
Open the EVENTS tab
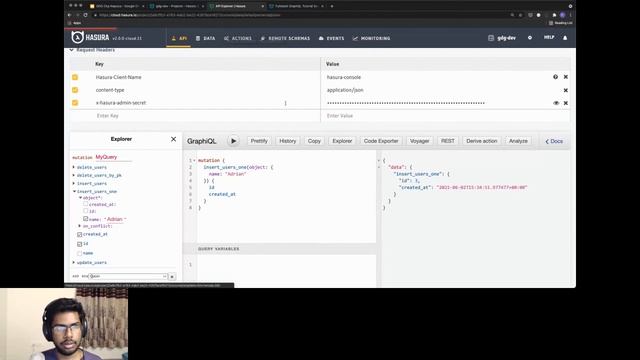click(331, 38)
